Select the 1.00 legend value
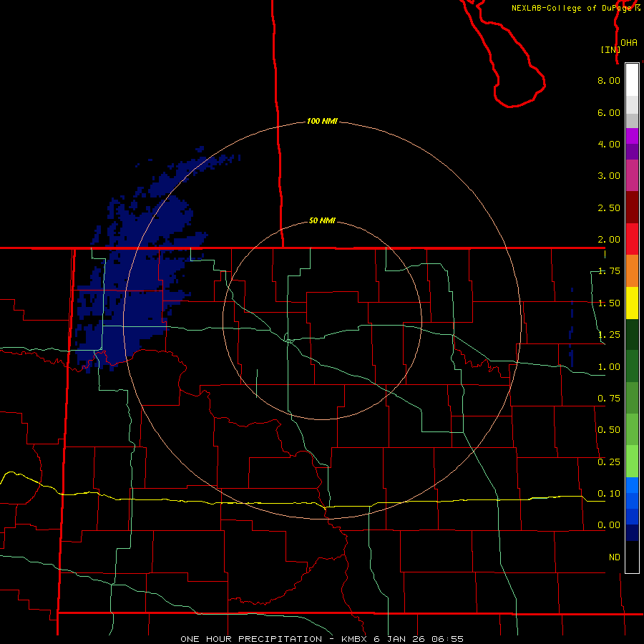Viewport: 644px width, 644px height. pos(609,367)
